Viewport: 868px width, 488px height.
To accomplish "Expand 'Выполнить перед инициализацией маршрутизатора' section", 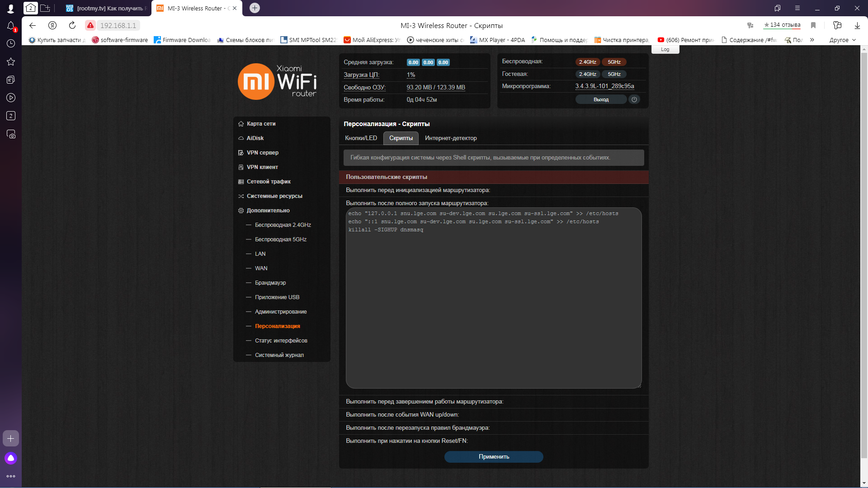I will point(417,190).
